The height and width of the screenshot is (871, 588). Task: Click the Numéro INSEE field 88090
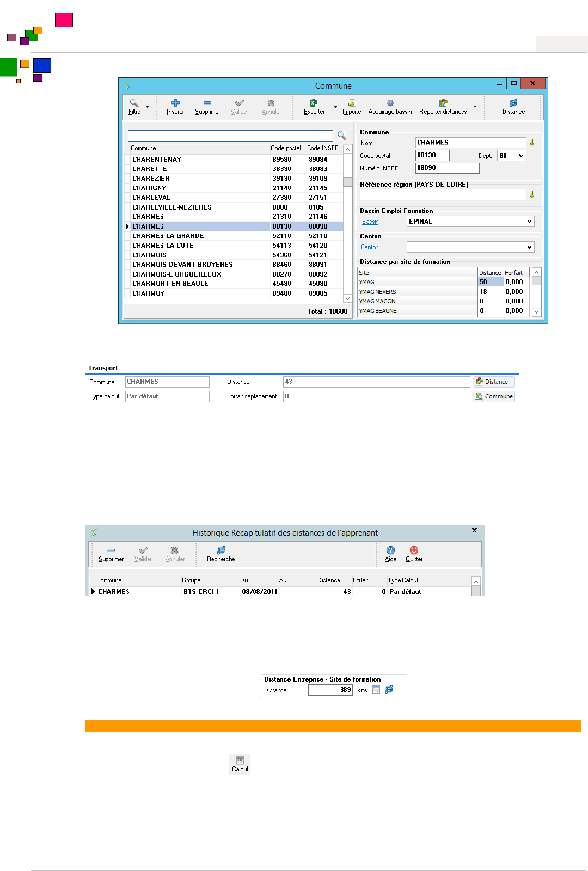(x=448, y=168)
